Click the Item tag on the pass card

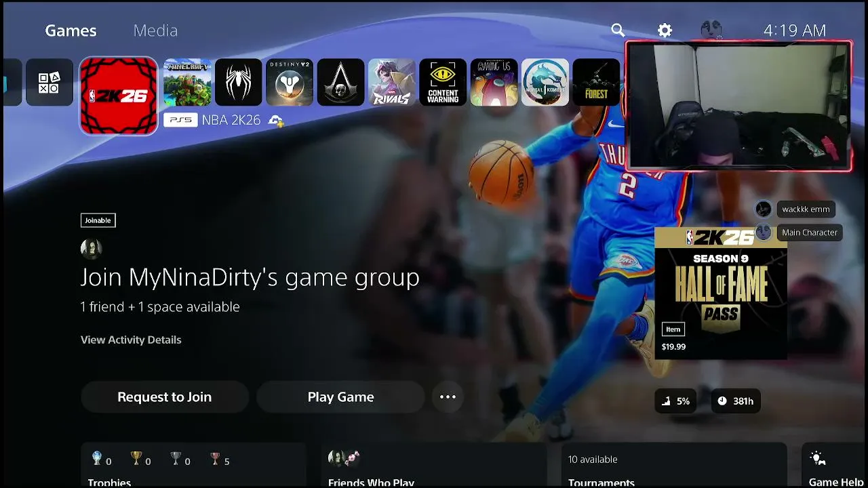tap(673, 329)
